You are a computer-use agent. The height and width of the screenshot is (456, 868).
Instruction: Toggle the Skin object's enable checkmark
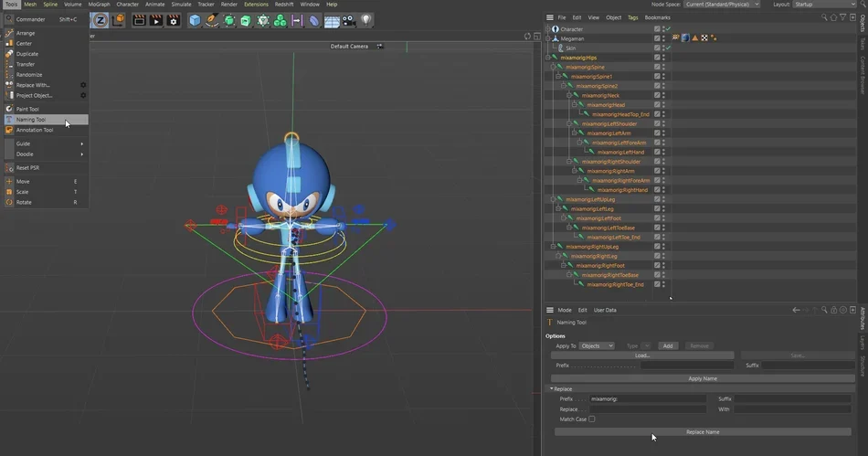coord(668,48)
